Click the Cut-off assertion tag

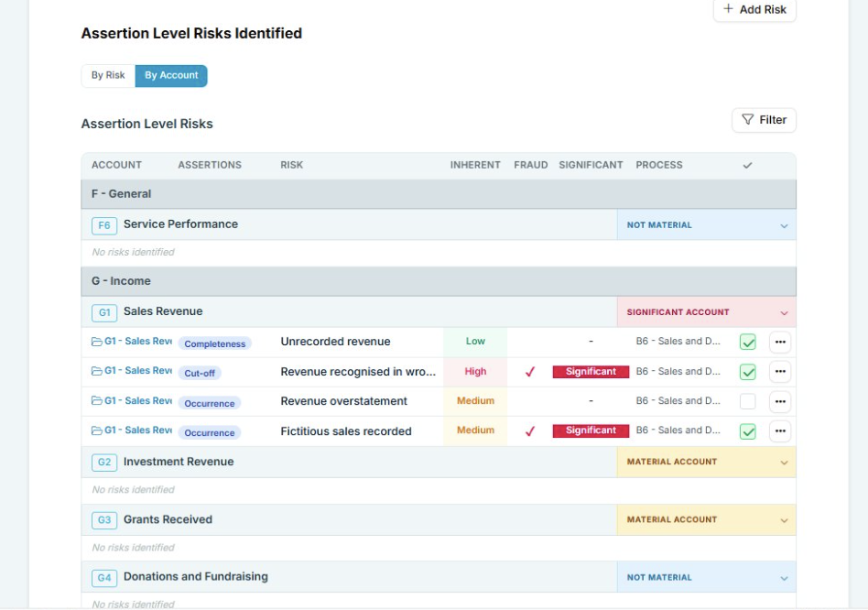coord(200,373)
